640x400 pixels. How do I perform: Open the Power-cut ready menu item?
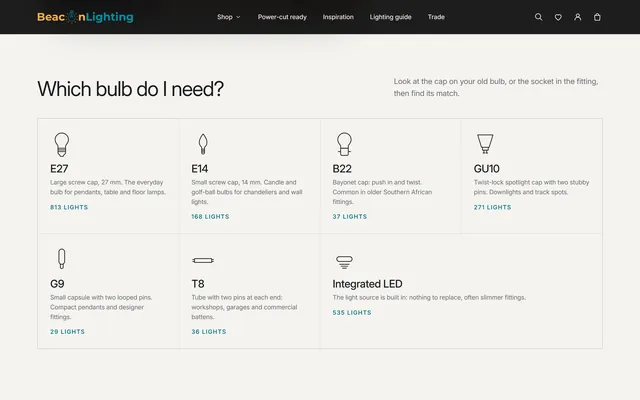(282, 17)
